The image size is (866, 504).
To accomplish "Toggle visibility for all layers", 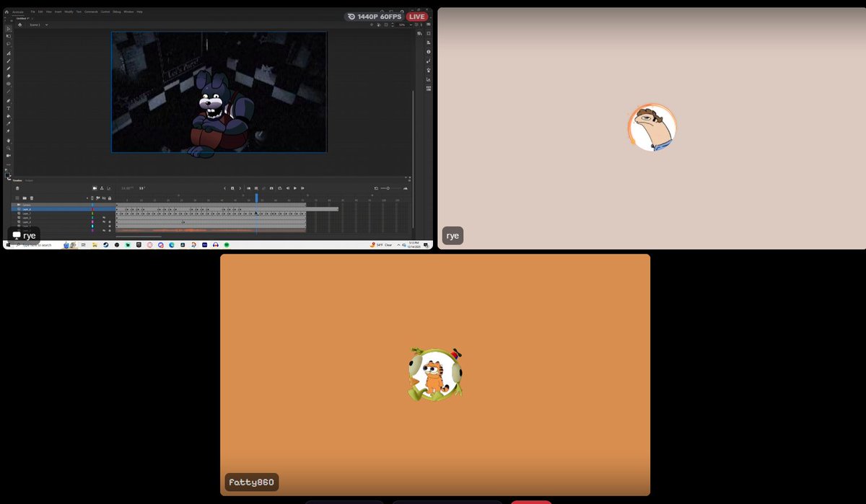I will (x=104, y=198).
